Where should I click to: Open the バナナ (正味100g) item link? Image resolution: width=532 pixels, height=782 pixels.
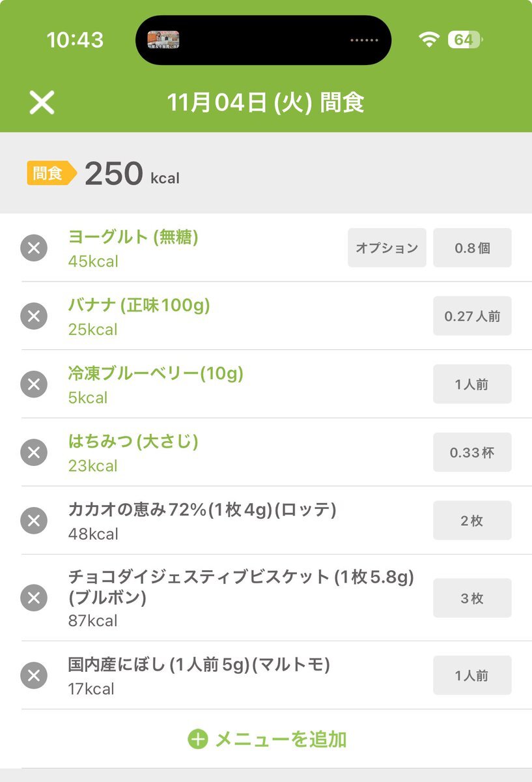click(x=139, y=305)
